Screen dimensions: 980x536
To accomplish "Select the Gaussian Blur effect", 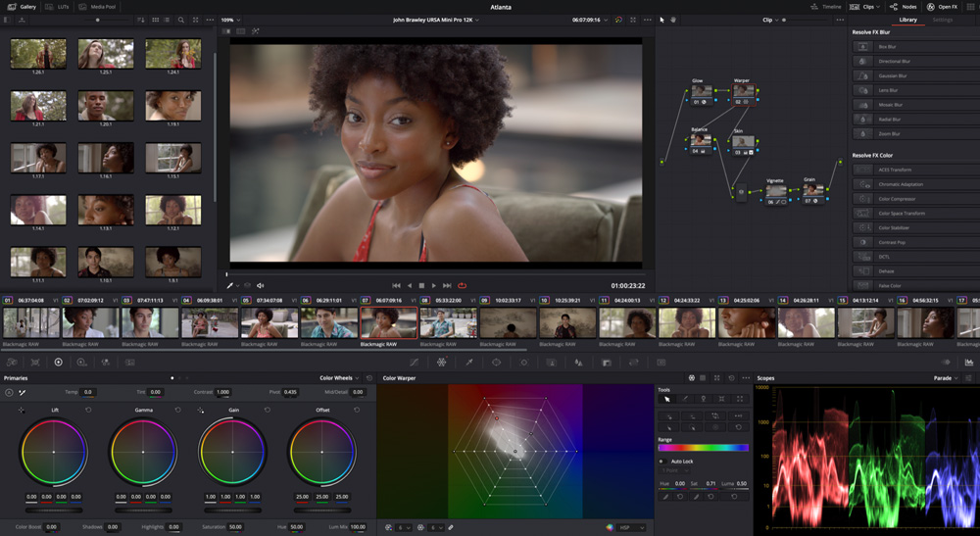I will tap(915, 75).
